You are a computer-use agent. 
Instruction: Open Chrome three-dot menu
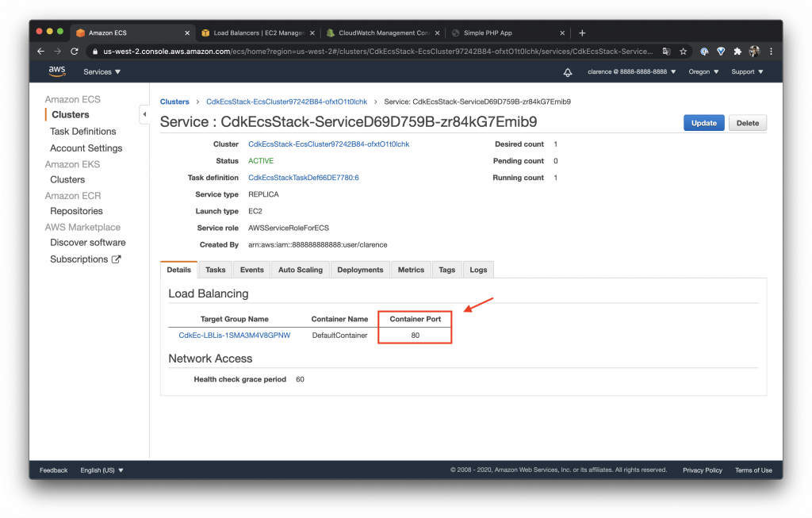click(771, 52)
